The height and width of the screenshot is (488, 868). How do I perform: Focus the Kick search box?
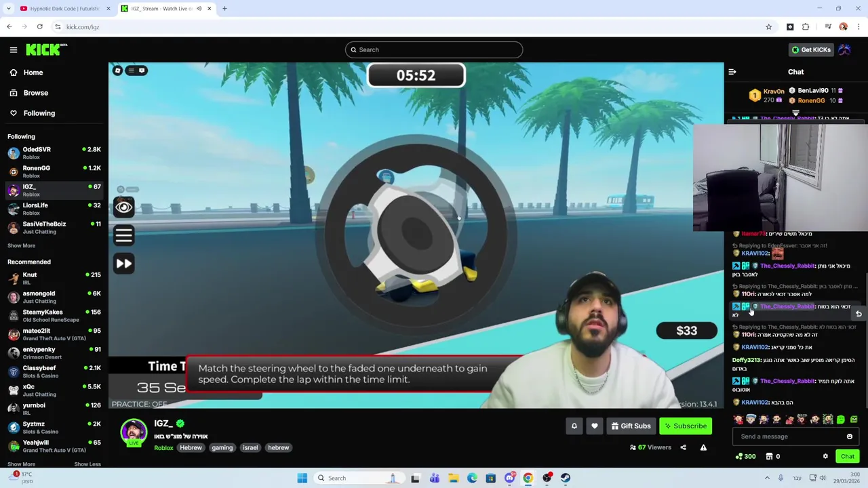(x=434, y=49)
